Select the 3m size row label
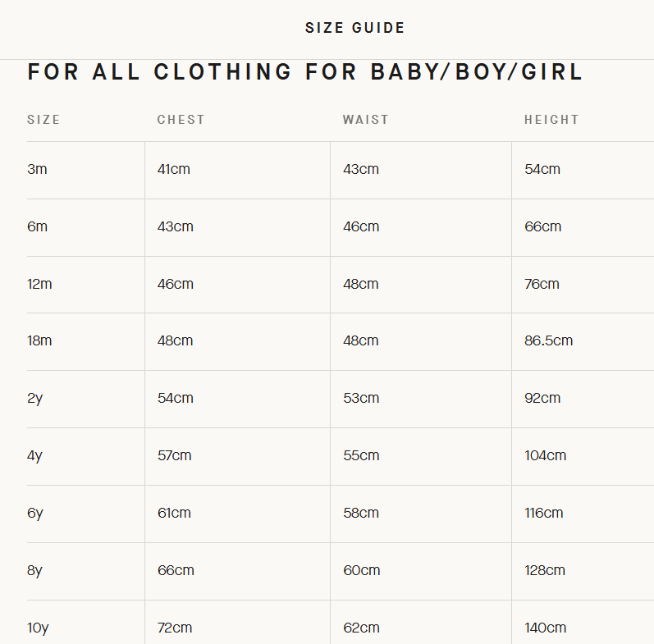 pyautogui.click(x=37, y=170)
